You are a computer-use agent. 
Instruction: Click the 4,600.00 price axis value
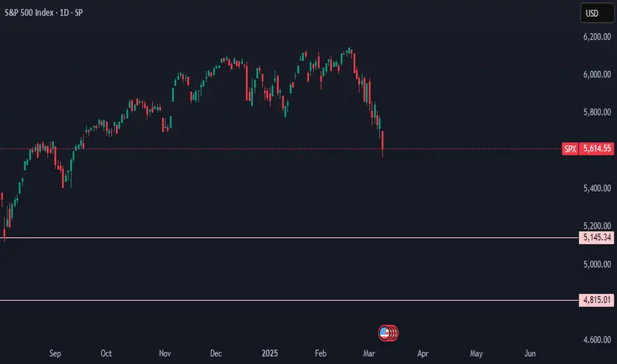click(x=597, y=340)
